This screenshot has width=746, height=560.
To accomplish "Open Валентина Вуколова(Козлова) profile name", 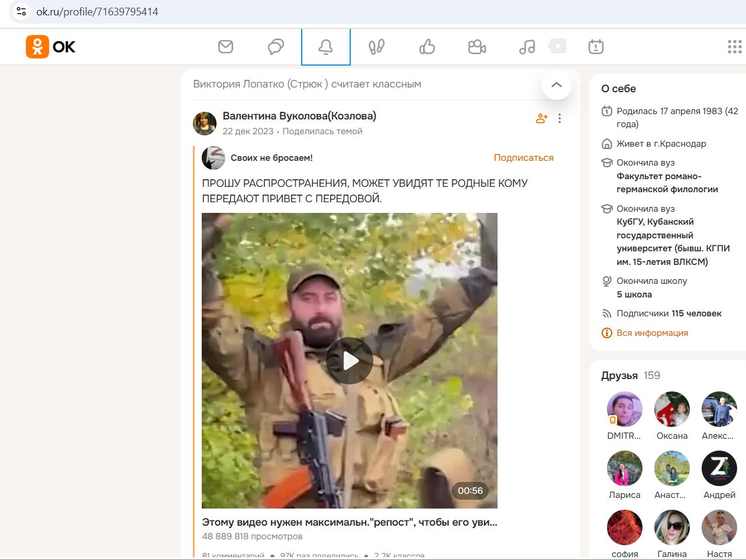I will 299,116.
